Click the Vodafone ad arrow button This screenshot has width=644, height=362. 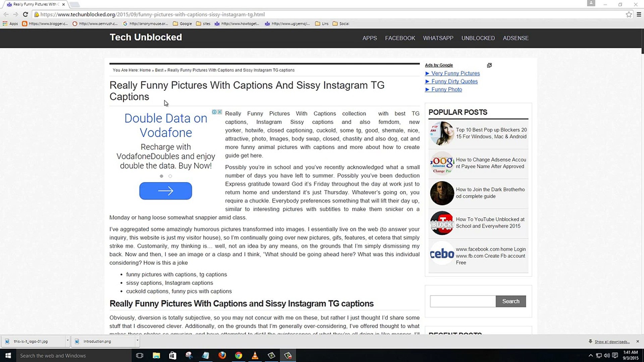coord(165,191)
